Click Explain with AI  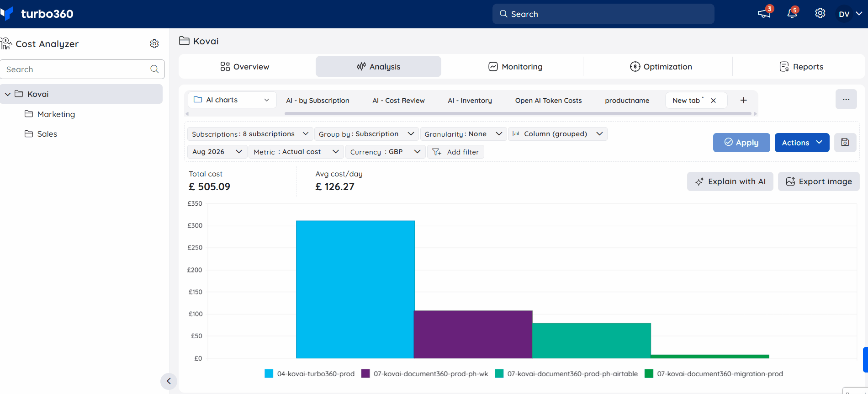point(730,181)
